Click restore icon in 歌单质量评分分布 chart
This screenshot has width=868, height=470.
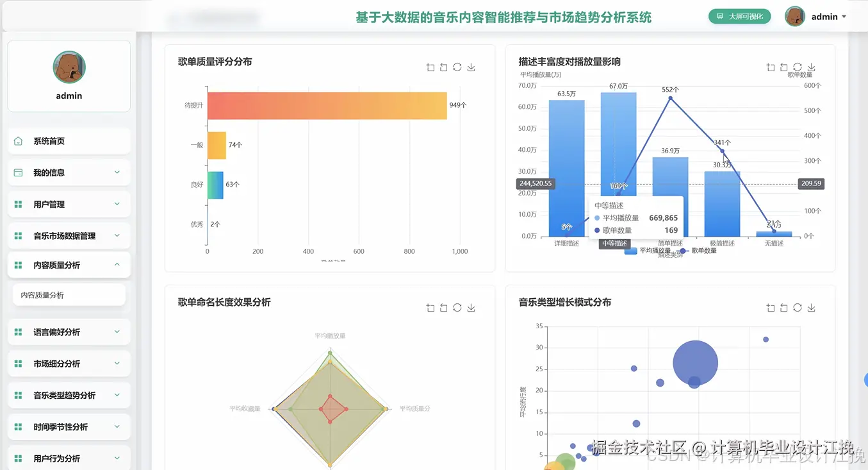coord(457,67)
